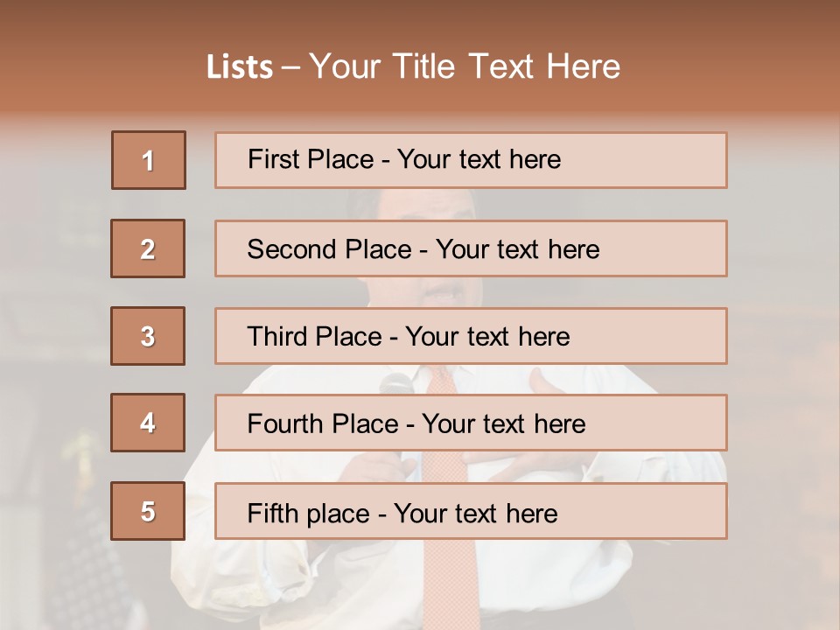
Task: Select the "Your Title Text Here" title text
Action: tap(465, 67)
